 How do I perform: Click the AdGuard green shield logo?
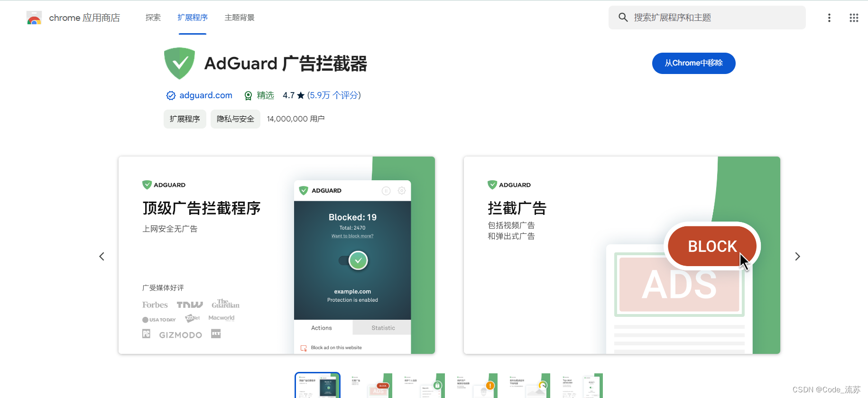(x=179, y=63)
